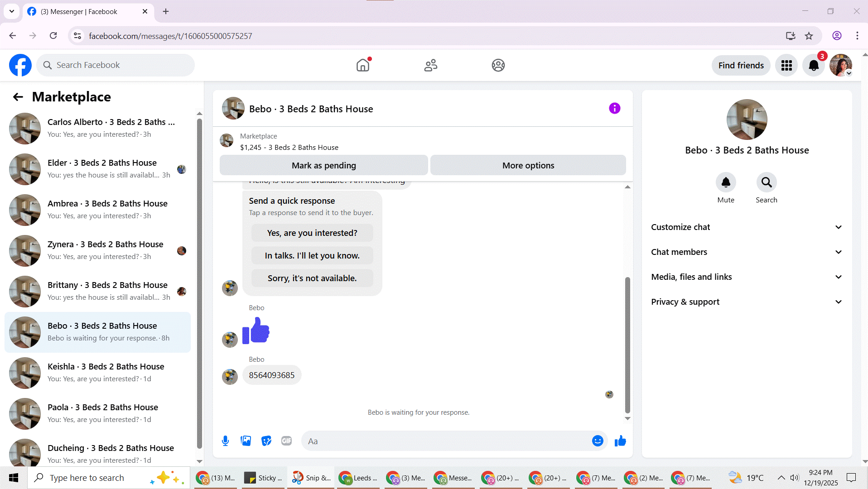868x489 pixels.
Task: Open Elder conversation
Action: [97, 169]
